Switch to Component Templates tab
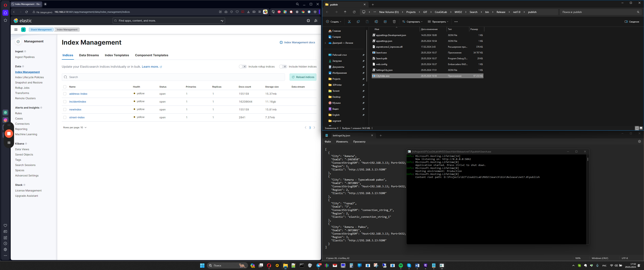This screenshot has height=270, width=644. click(151, 55)
